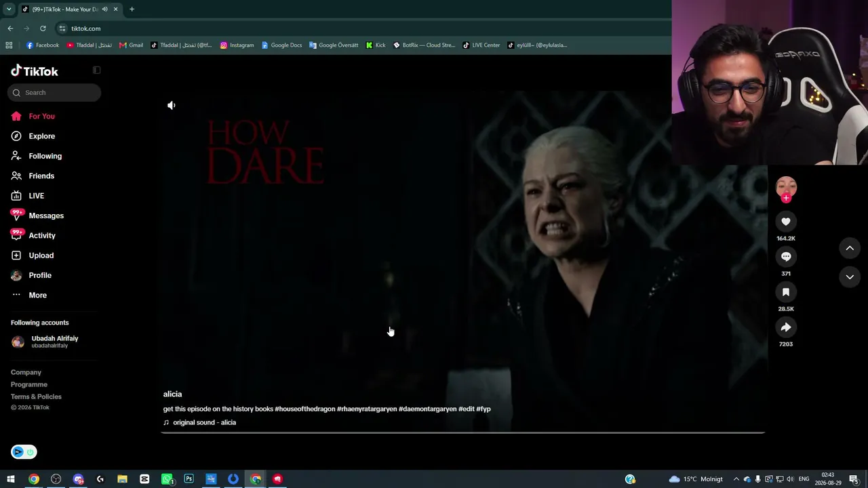The height and width of the screenshot is (488, 868).
Task: Click the blue-green pill toggle at bottom left
Action: (24, 452)
